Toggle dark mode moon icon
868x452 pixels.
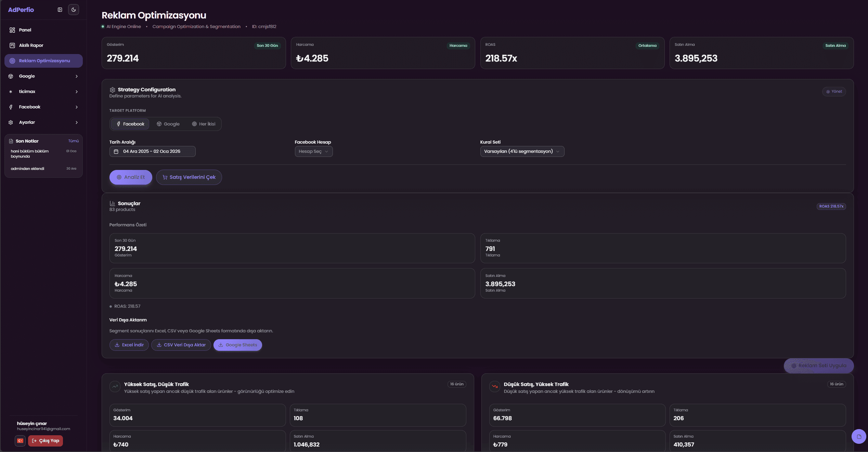(74, 10)
